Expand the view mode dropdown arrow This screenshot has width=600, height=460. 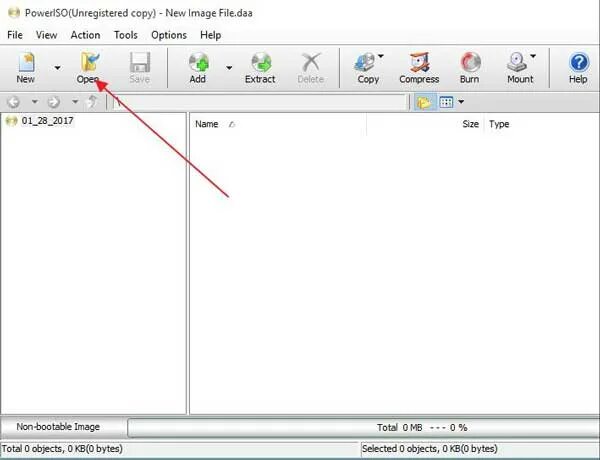(x=461, y=102)
